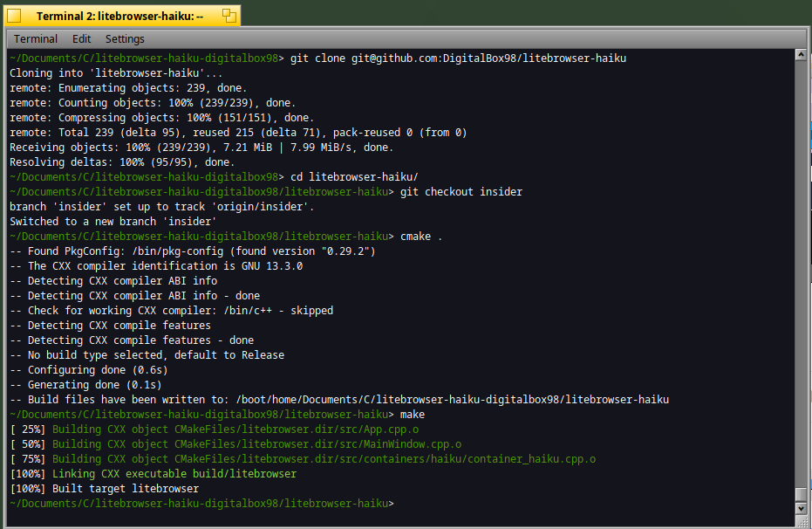Click the vertical scrollbar thumb

click(801, 494)
